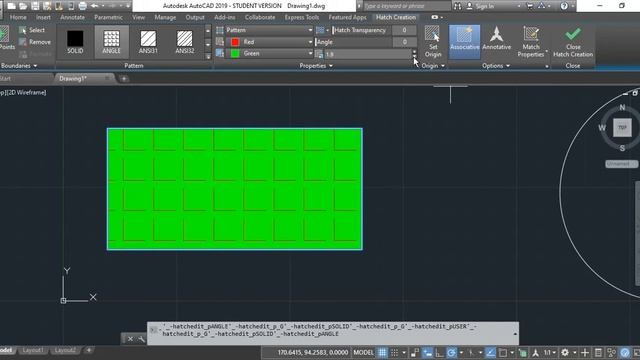Click the TOP face of ViewCube
This screenshot has width=640, height=360.
[x=622, y=128]
